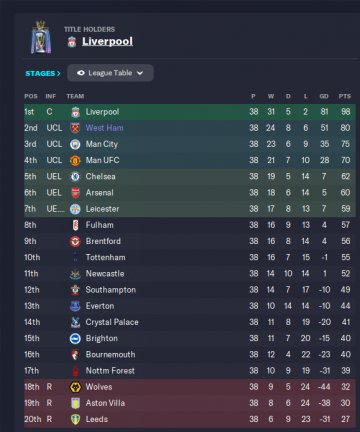Screen dimensions: 360x432
Task: Click the Wolves club badge
Action: coord(75,387)
